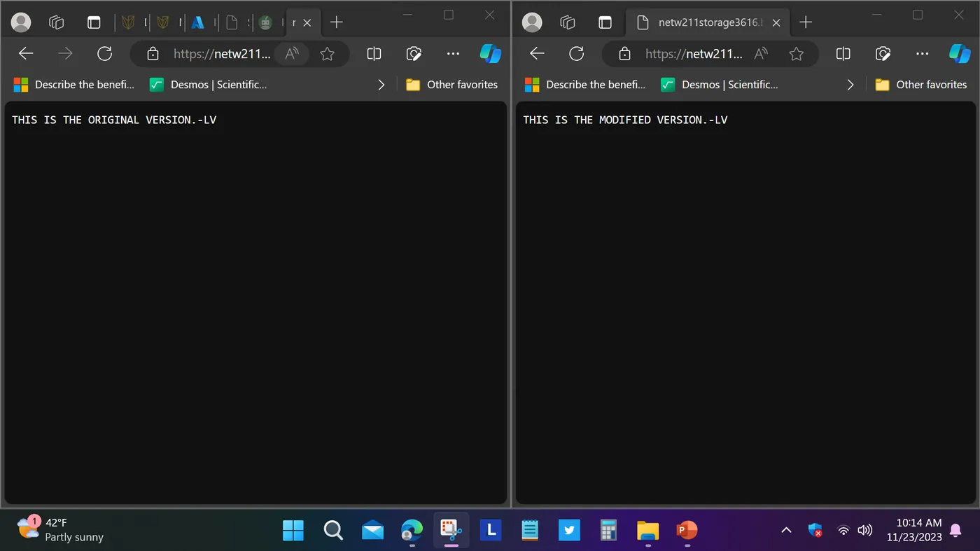Add page to favorites in right window
This screenshot has height=551, width=980.
[x=796, y=54]
